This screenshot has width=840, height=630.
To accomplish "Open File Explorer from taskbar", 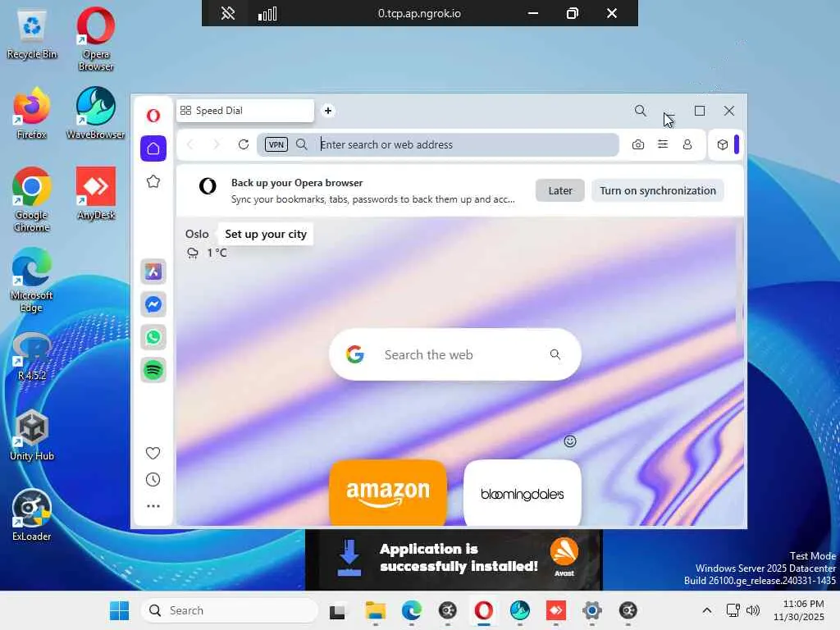I will point(375,610).
